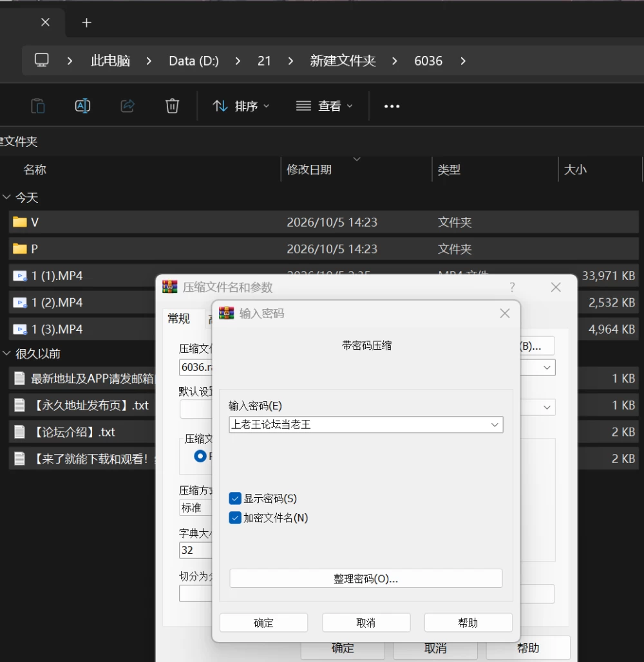
Task: Open a new tab with the plus icon
Action: pyautogui.click(x=86, y=23)
